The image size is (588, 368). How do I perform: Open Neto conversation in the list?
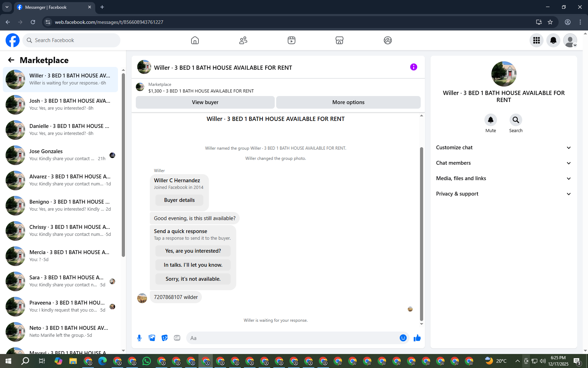pyautogui.click(x=60, y=332)
